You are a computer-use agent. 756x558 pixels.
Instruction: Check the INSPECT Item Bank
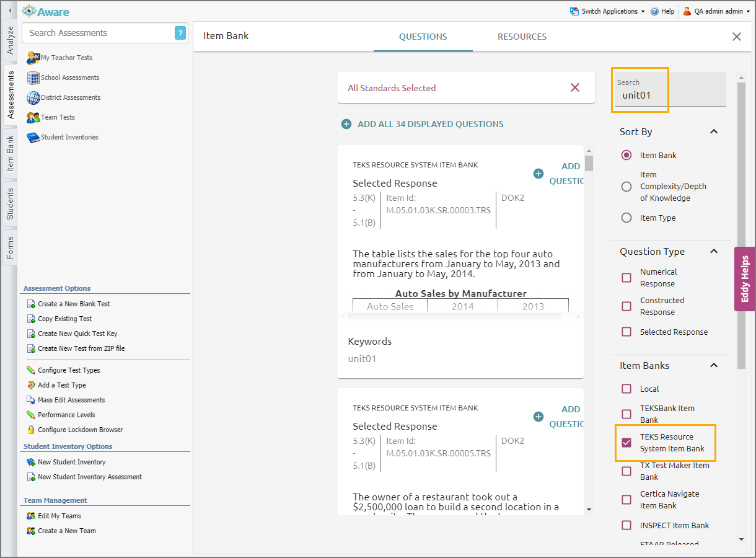pos(626,525)
